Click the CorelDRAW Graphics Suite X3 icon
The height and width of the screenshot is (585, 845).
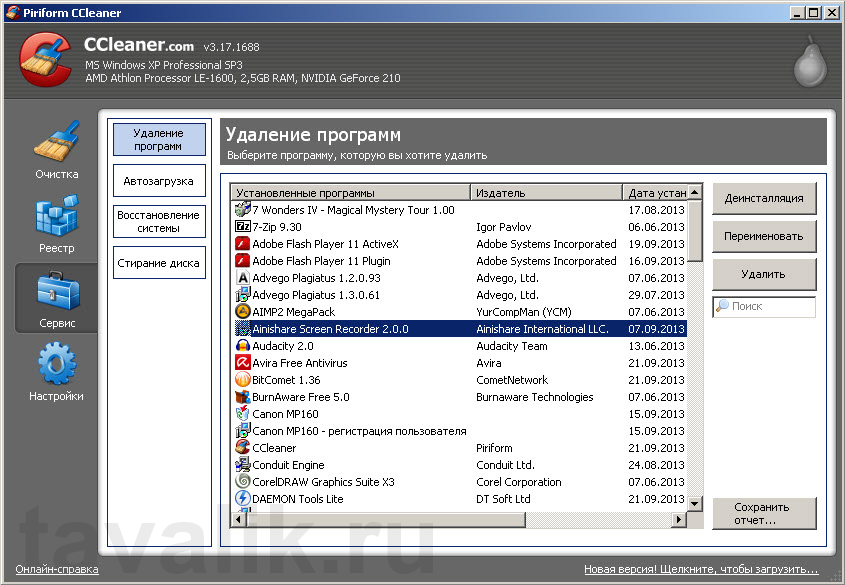[243, 482]
